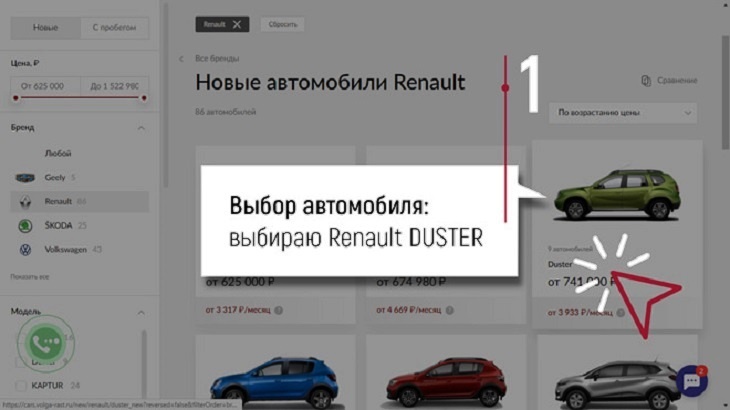Image resolution: width=730 pixels, height=410 pixels.
Task: Open the Сравнение comparison link
Action: pyautogui.click(x=677, y=81)
